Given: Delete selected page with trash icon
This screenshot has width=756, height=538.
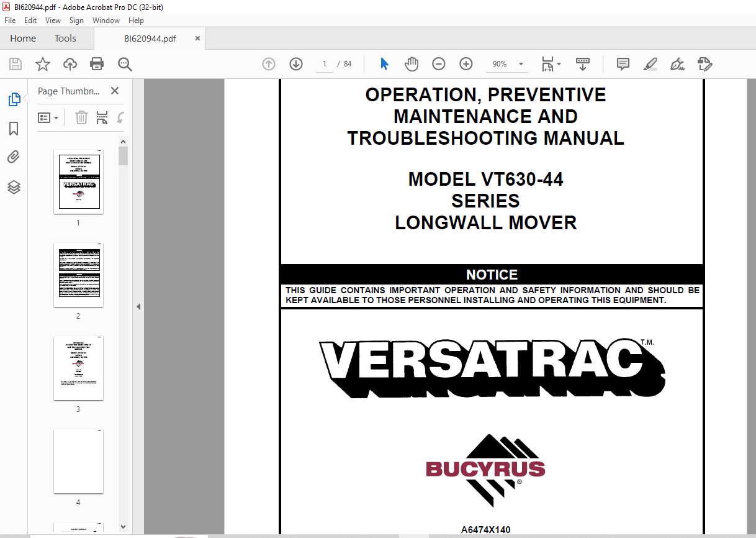Looking at the screenshot, I should [x=82, y=117].
